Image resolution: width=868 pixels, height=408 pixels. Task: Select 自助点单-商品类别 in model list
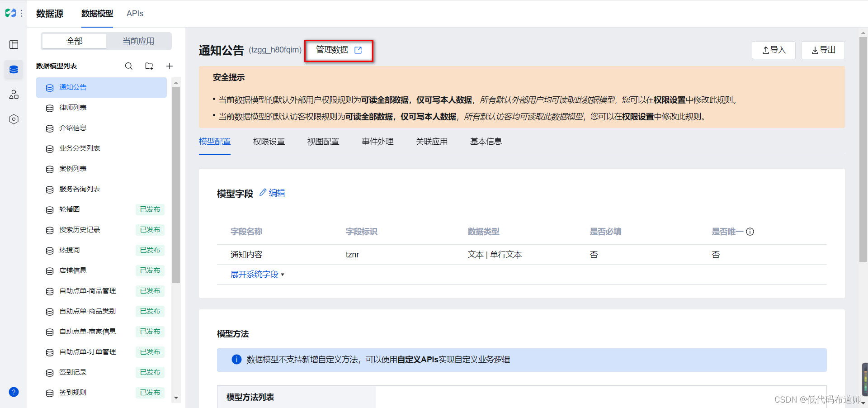[101, 311]
